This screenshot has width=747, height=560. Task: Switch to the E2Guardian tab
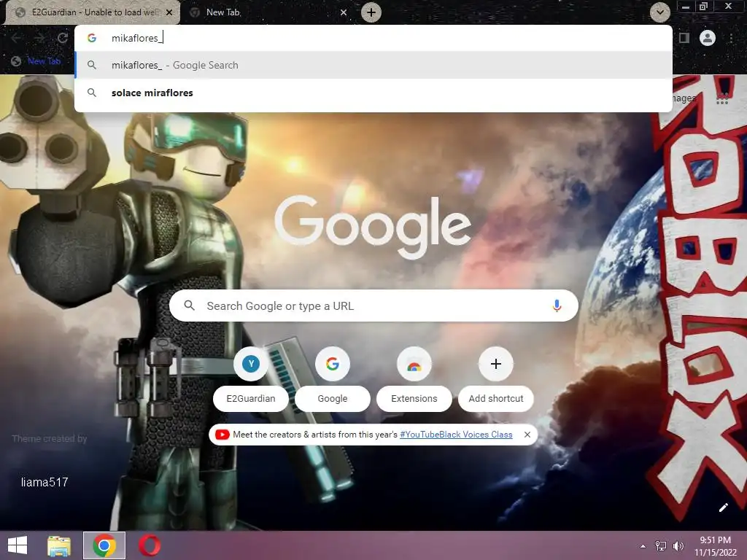tap(93, 12)
